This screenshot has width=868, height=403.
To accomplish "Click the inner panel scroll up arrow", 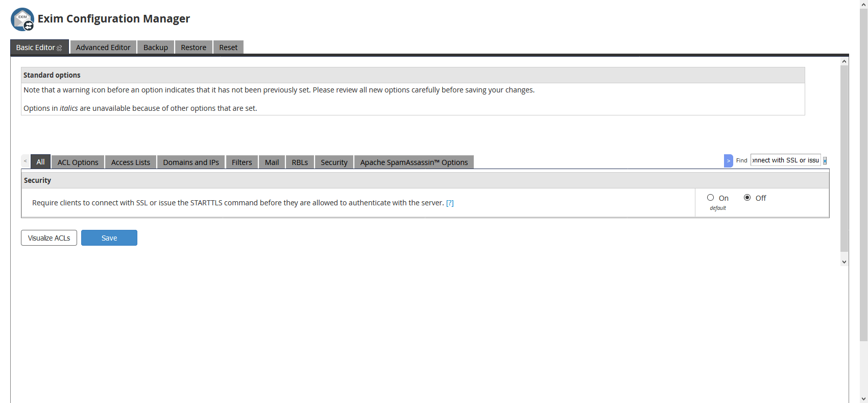I will click(844, 61).
